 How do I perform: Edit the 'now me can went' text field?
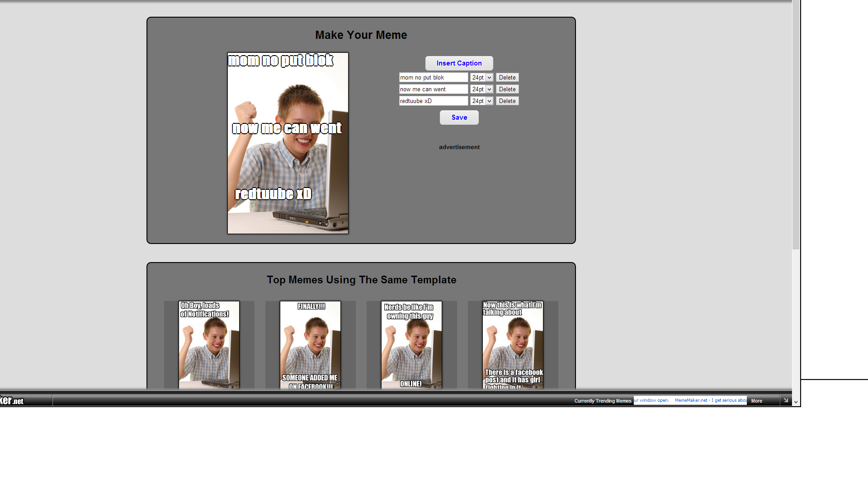tap(434, 89)
